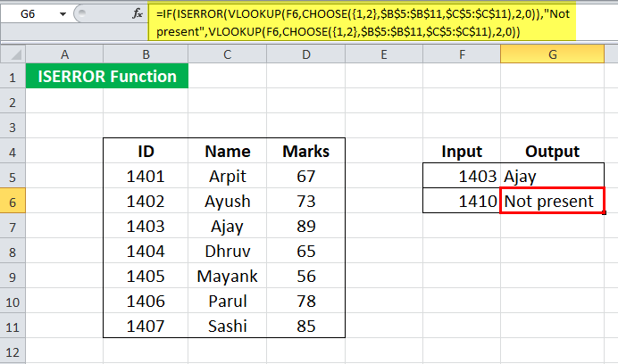Select row 5 header
Screen dimensions: 618x364
(x=13, y=176)
